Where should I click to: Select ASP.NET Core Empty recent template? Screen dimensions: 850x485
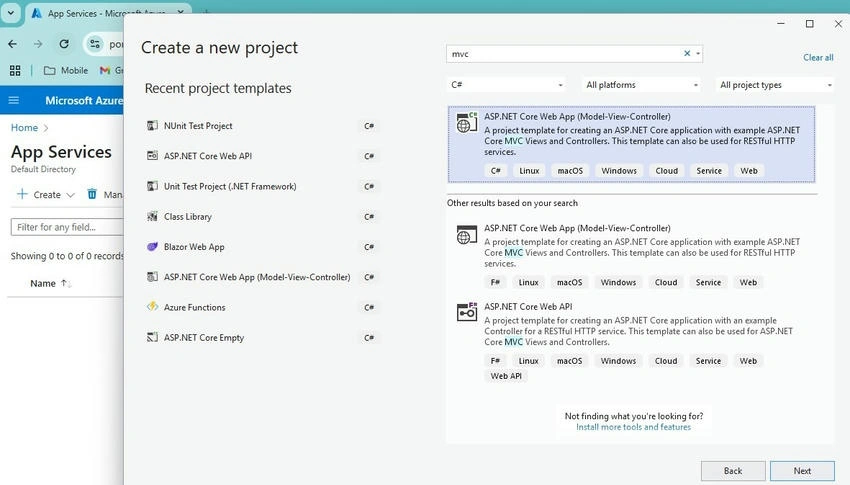coord(262,338)
